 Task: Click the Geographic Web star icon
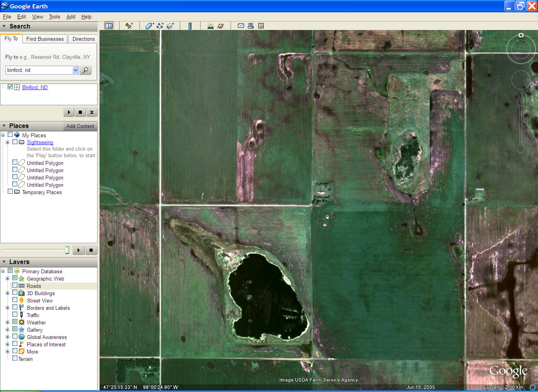[22, 278]
